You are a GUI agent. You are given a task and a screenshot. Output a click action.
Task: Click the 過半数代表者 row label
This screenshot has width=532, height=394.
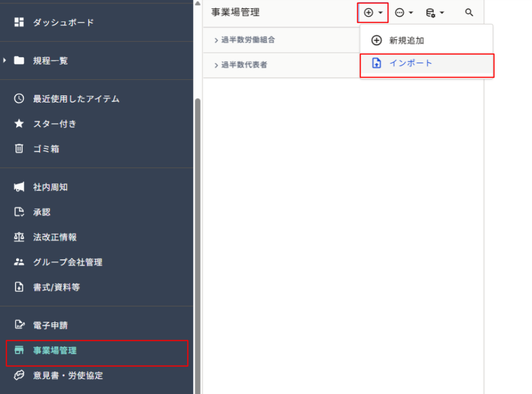click(244, 65)
